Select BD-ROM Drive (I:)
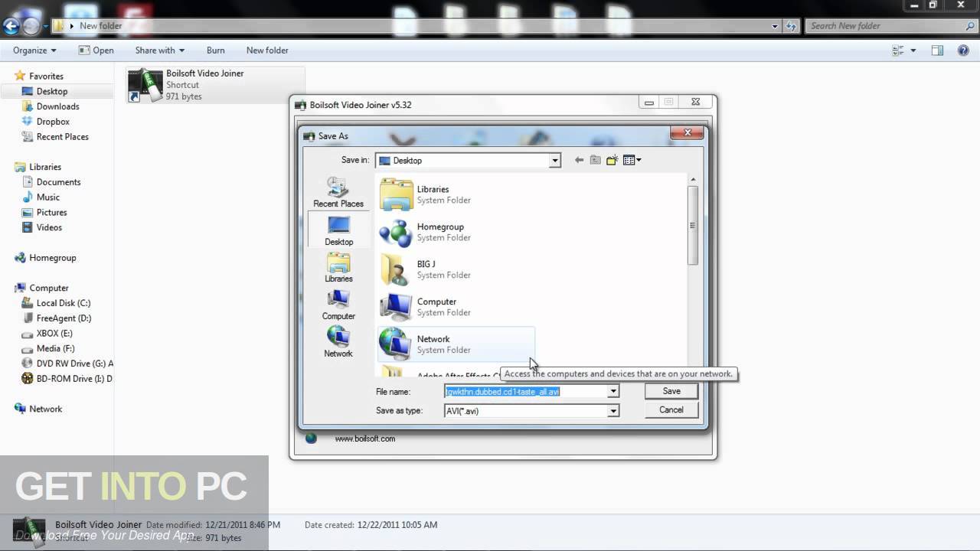980x551 pixels. point(67,379)
